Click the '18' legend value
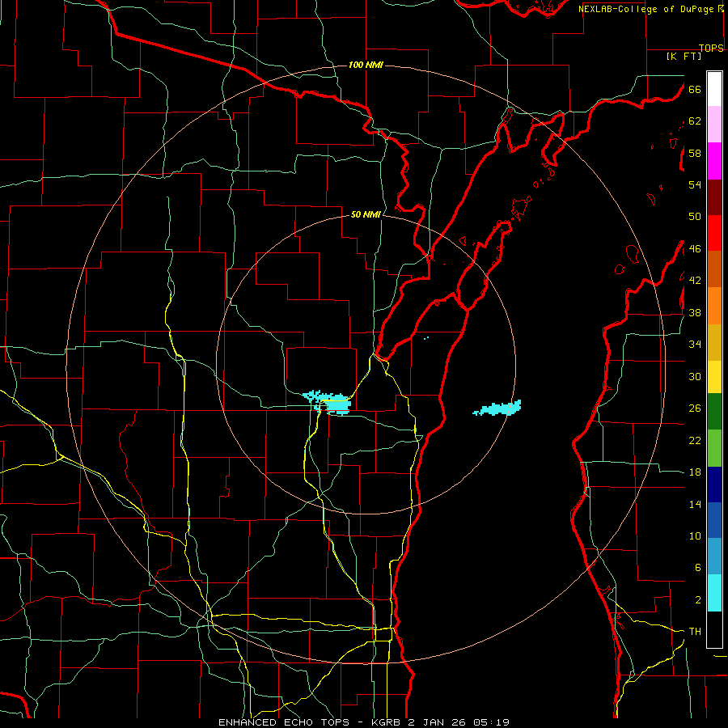The width and height of the screenshot is (728, 728). click(x=695, y=472)
